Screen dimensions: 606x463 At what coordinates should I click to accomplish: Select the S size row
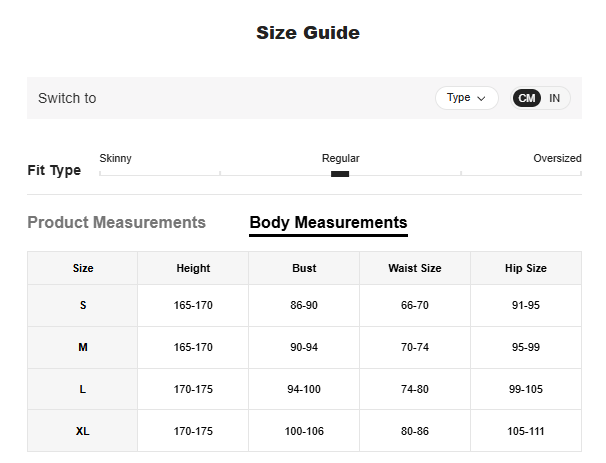click(83, 305)
